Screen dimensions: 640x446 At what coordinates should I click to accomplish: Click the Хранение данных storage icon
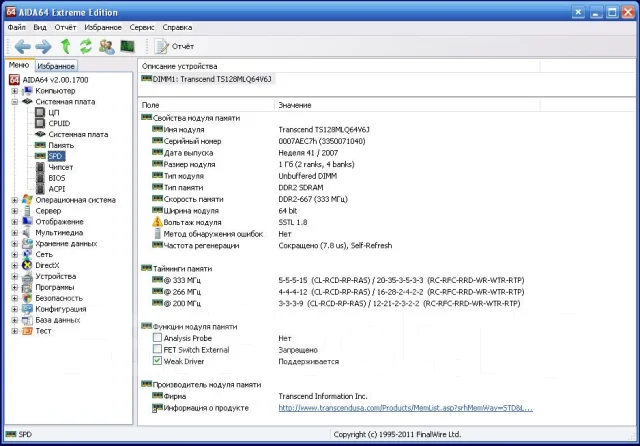[27, 244]
